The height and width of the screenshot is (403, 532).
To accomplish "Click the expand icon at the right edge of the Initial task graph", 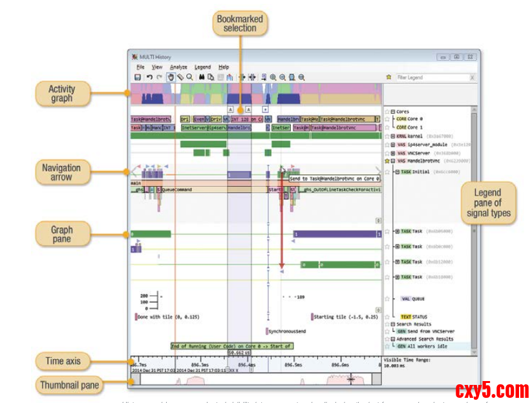I will coord(378,221).
